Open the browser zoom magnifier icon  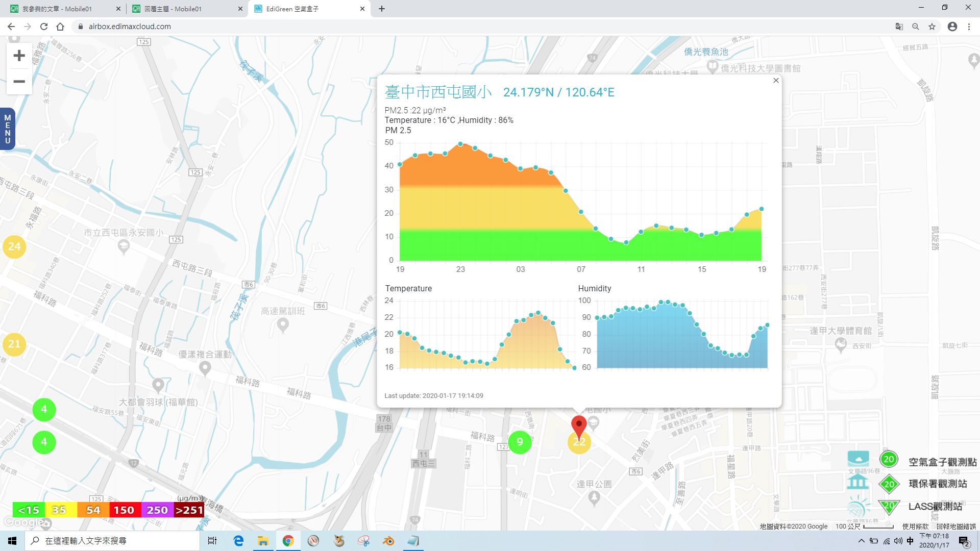[x=916, y=27]
